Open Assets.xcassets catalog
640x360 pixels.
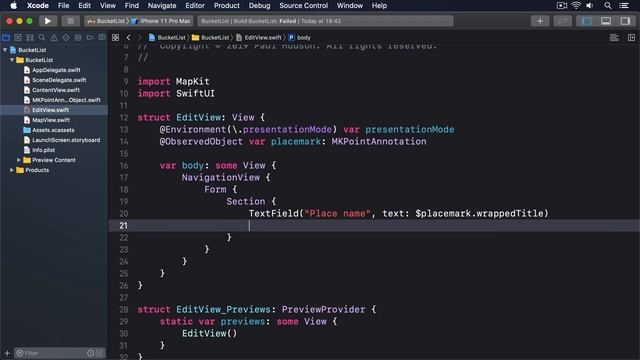tap(53, 130)
